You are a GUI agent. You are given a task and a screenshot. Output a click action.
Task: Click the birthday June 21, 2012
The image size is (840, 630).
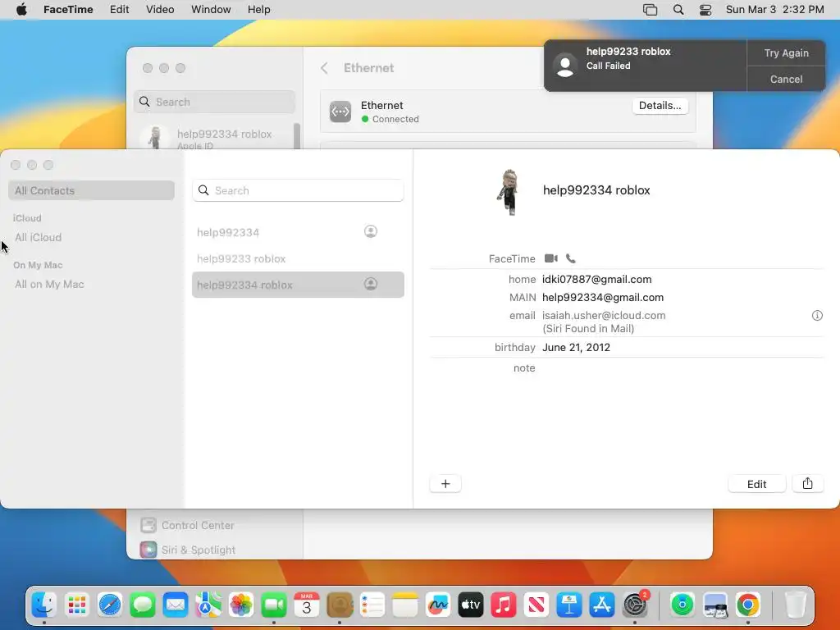(576, 347)
